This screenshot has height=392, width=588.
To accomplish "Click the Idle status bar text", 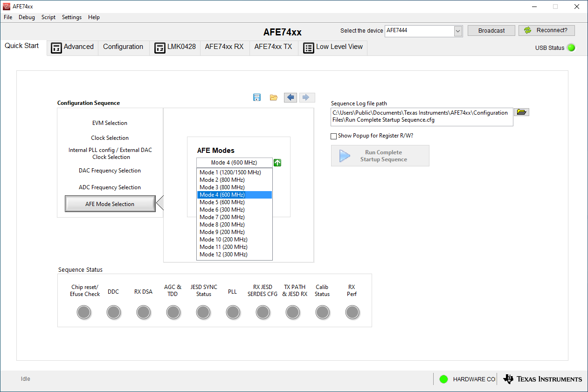I will tap(26, 379).
